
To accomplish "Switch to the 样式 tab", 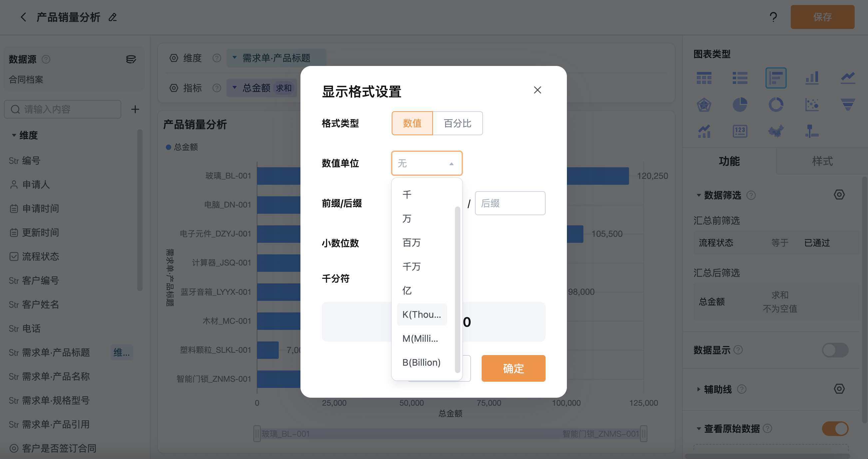I will pyautogui.click(x=822, y=161).
